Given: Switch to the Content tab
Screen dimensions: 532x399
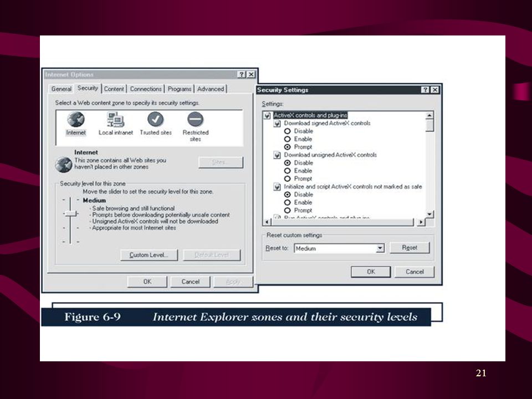Looking at the screenshot, I should [114, 89].
